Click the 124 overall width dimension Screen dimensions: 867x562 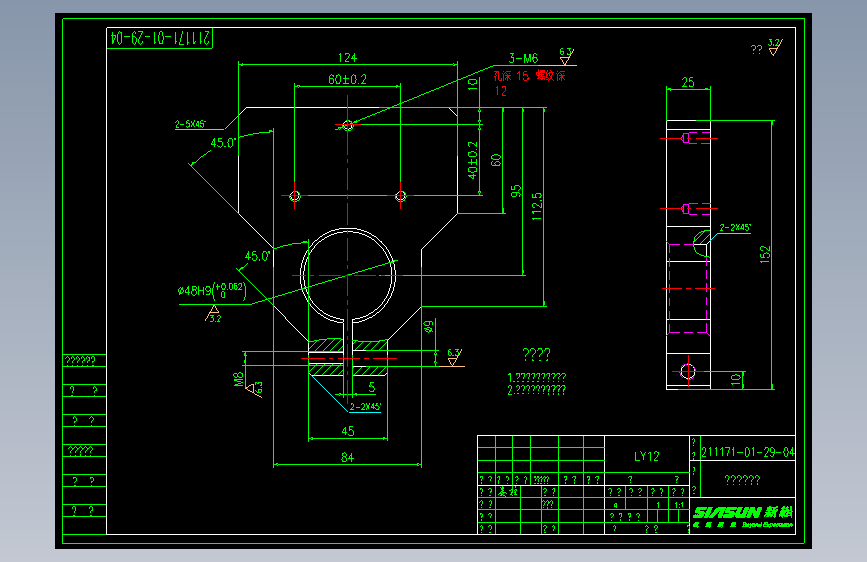[x=347, y=58]
